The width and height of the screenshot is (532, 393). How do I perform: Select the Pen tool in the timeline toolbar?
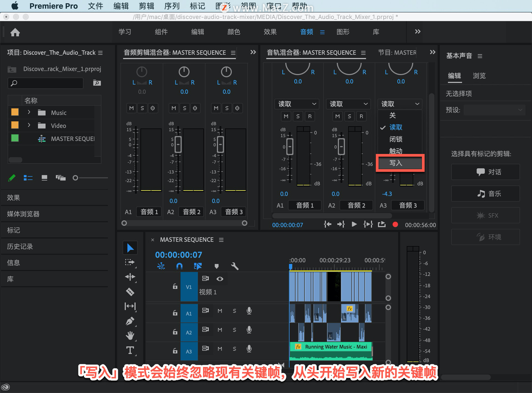coord(130,321)
